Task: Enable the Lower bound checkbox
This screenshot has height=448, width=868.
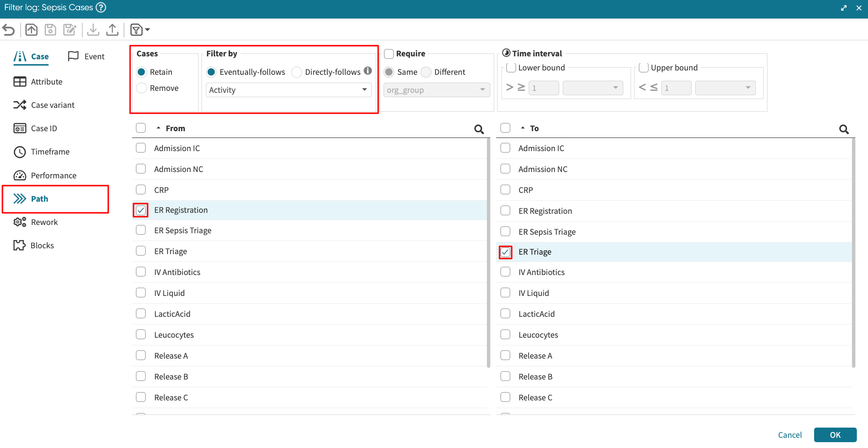Action: coord(511,68)
